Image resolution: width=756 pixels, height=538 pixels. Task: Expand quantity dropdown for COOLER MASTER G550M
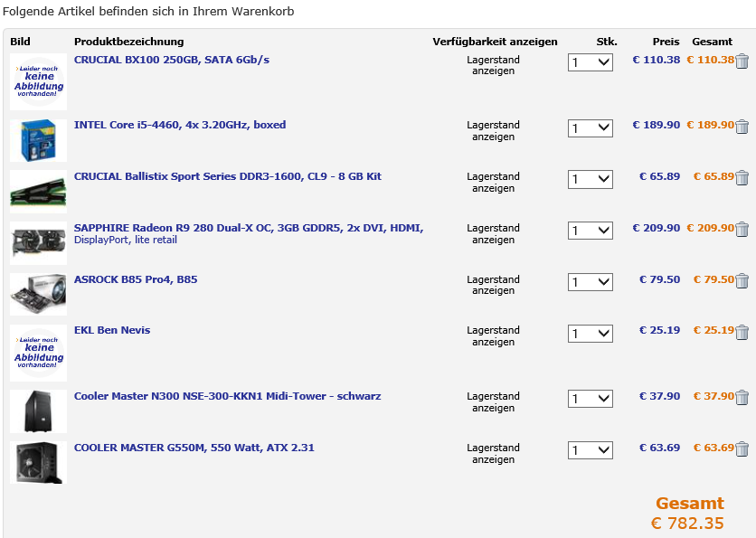[x=591, y=450]
